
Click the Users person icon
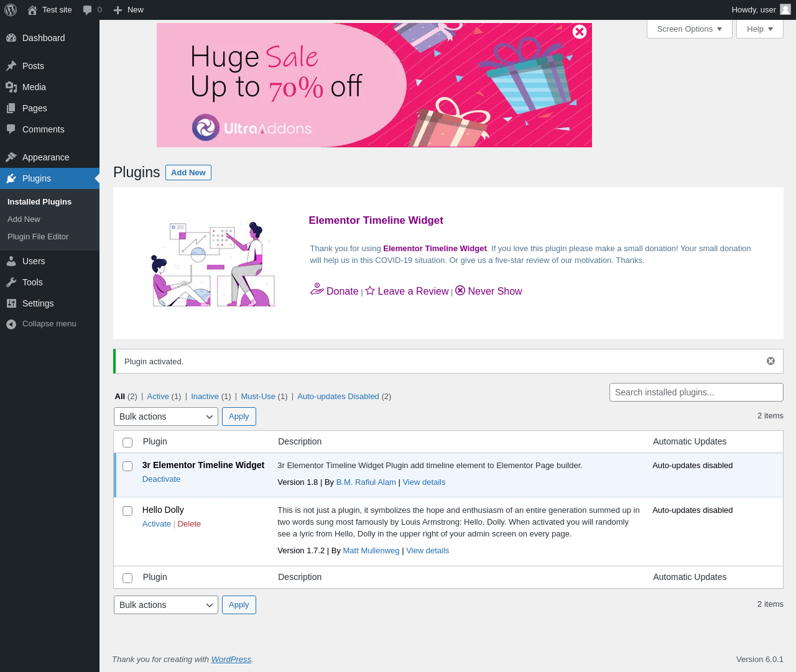[x=11, y=261]
